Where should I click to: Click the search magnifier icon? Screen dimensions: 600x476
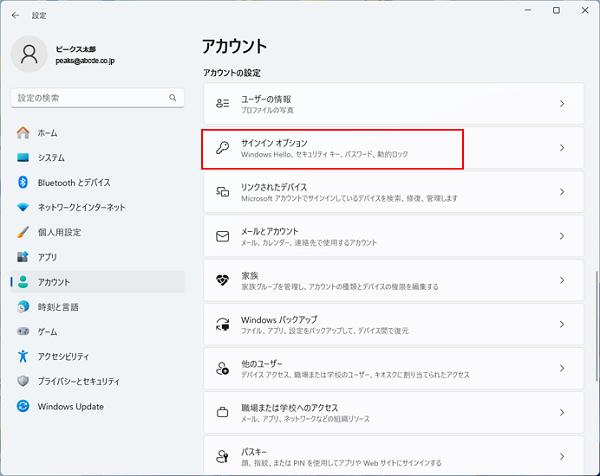pyautogui.click(x=173, y=98)
